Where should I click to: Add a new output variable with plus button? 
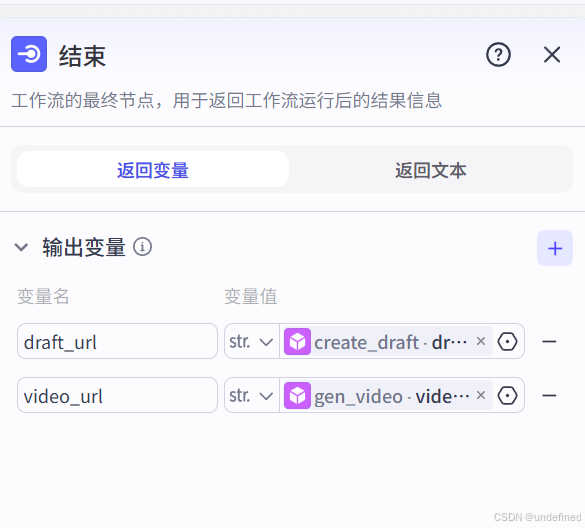555,248
